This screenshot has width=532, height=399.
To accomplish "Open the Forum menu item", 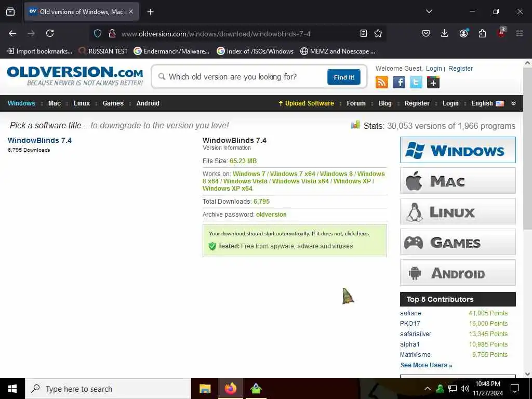I will coord(356,103).
